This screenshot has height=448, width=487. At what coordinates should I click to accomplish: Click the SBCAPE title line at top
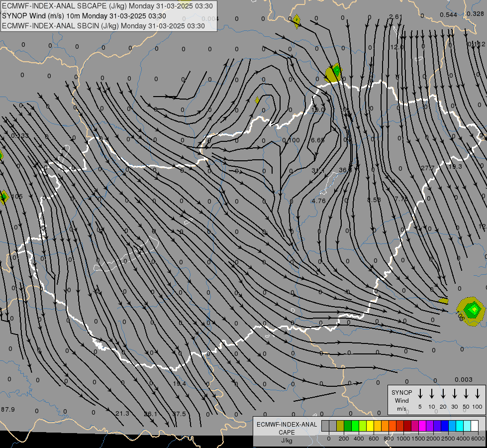coord(107,6)
